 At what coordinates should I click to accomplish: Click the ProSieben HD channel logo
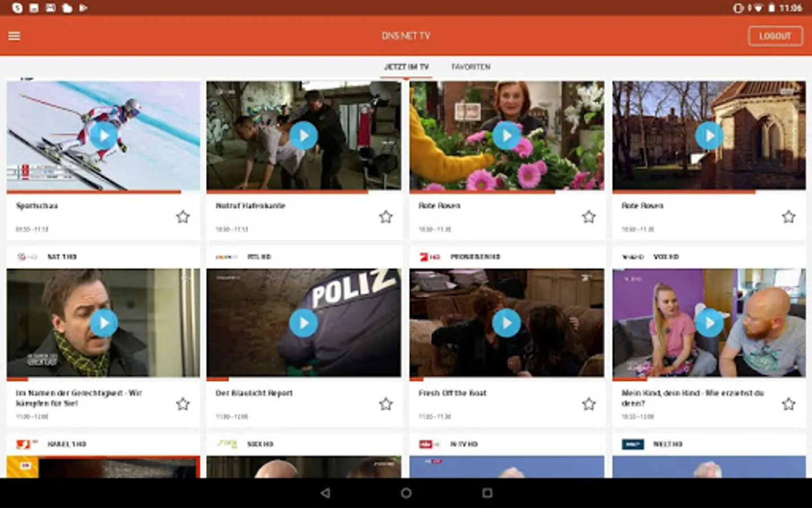(x=430, y=257)
